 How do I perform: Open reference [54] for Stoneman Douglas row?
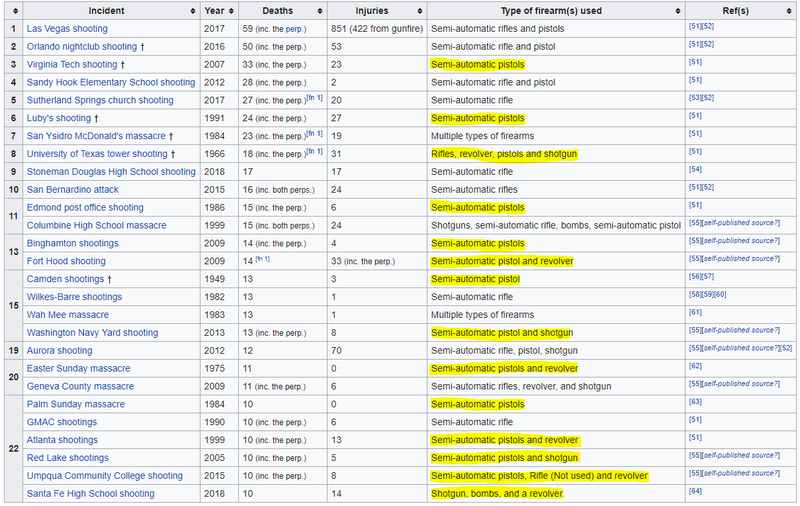point(695,169)
